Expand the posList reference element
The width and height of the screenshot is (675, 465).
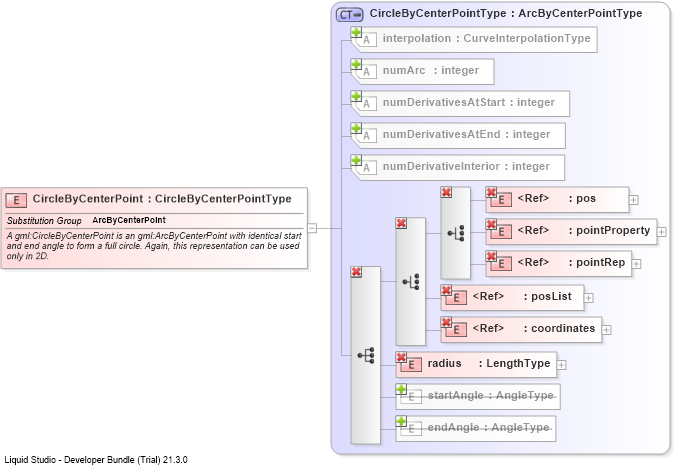pyautogui.click(x=588, y=298)
